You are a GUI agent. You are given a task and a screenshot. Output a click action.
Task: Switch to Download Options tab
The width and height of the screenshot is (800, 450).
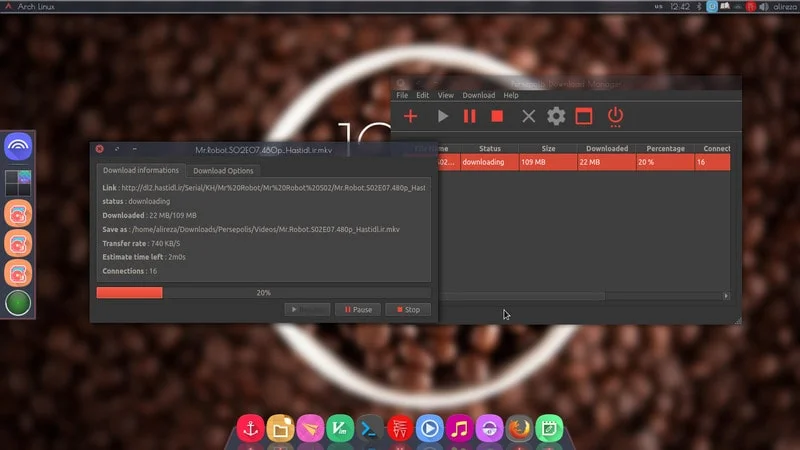[223, 171]
